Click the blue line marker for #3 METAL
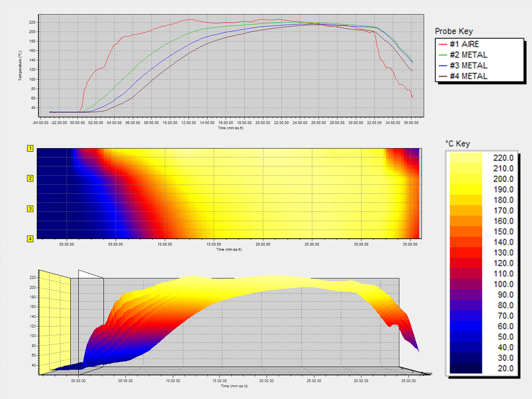532x399 pixels. click(442, 66)
